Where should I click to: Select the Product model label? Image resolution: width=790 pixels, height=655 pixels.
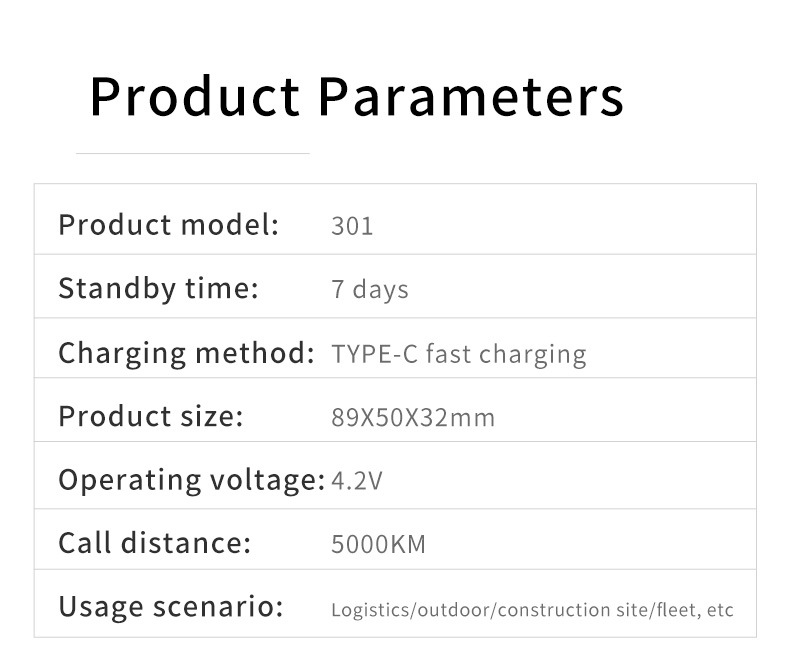point(168,225)
